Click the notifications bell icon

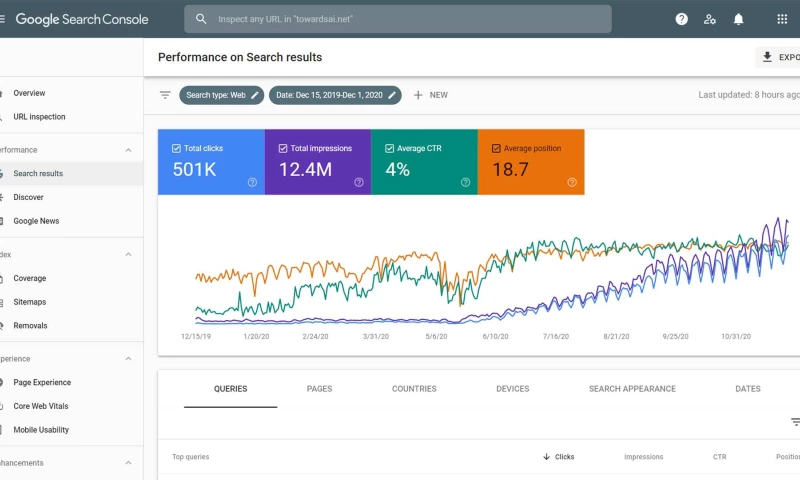[739, 19]
